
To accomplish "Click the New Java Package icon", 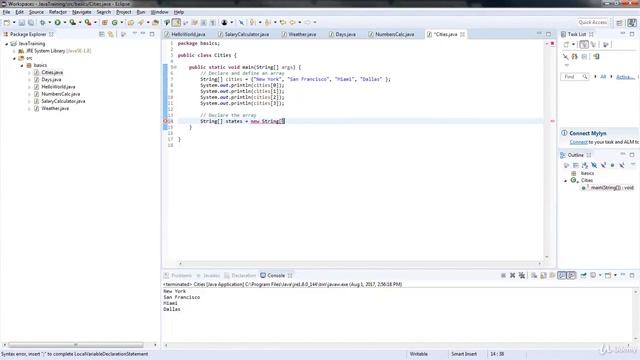I will 105,22.
